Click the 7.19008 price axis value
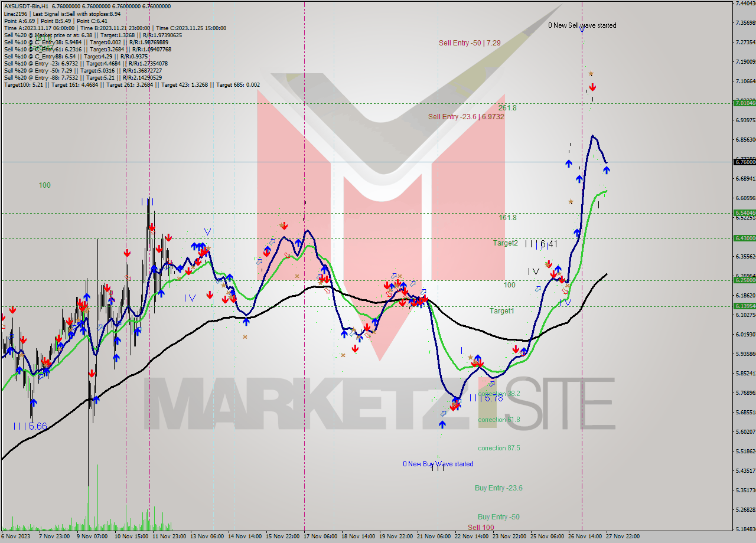The image size is (756, 543). (x=745, y=61)
